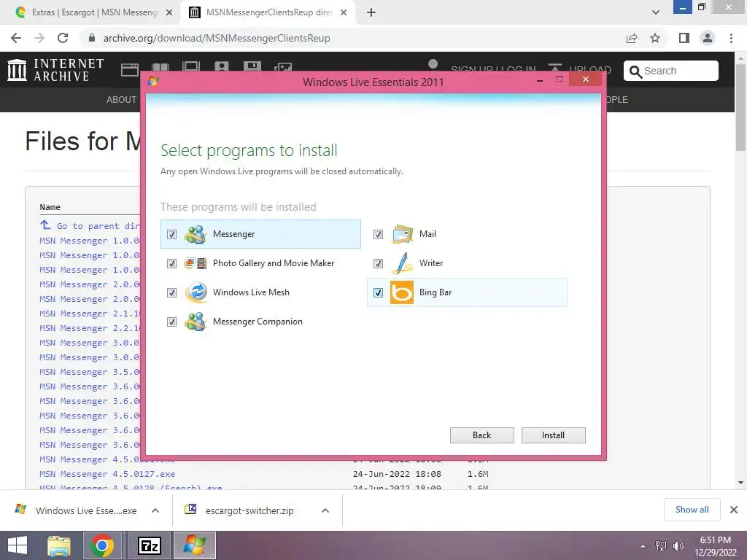Click the network tray icon
The width and height of the screenshot is (747, 560).
[x=661, y=546]
